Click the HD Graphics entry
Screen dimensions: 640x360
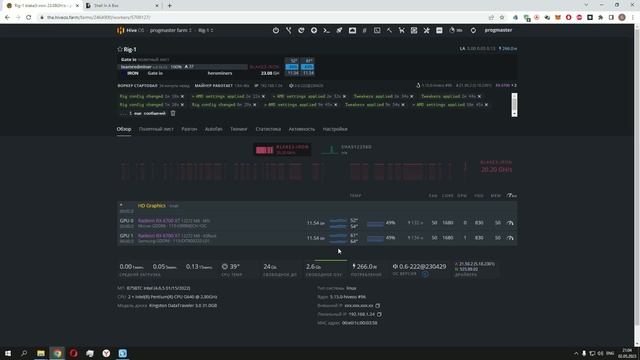(x=152, y=206)
